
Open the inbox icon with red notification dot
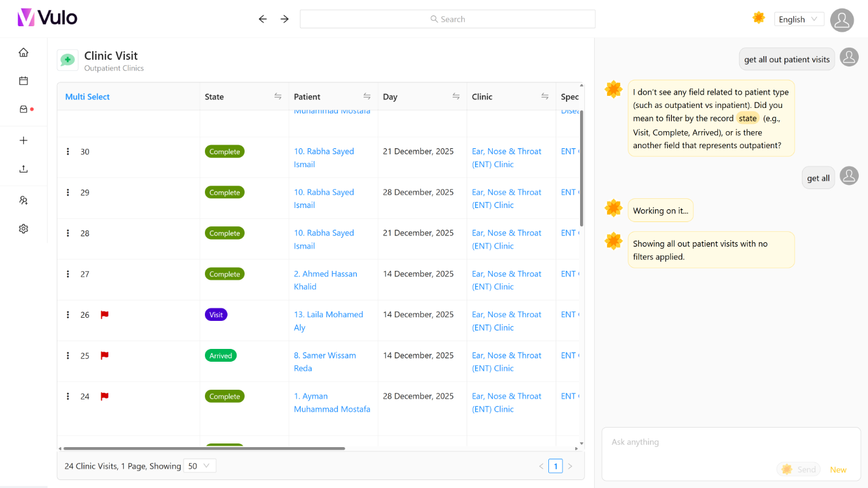[23, 109]
